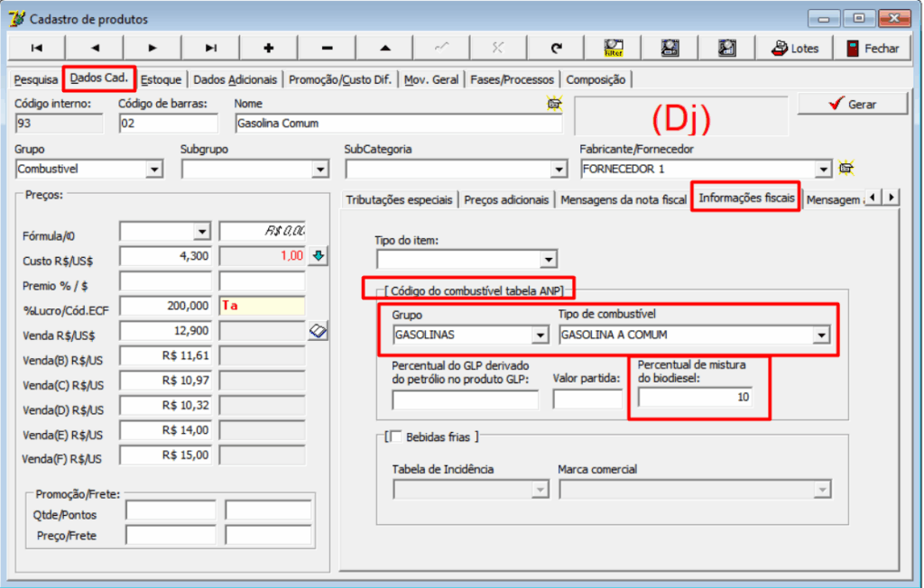The width and height of the screenshot is (924, 588).
Task: Go to the last product record
Action: click(x=210, y=48)
